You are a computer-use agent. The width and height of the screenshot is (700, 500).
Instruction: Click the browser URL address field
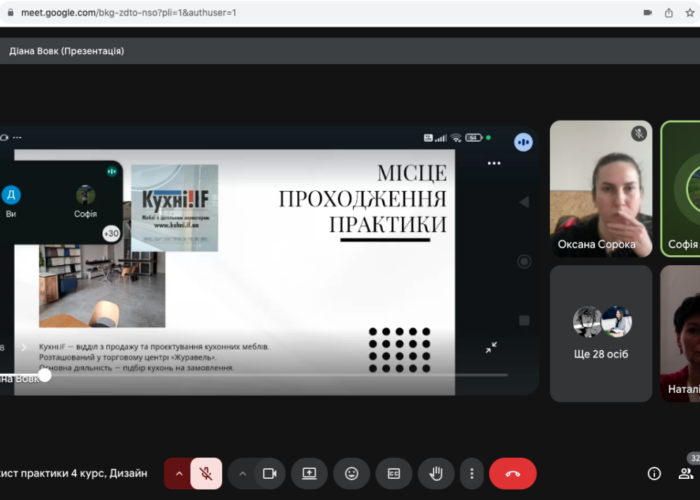(x=300, y=12)
